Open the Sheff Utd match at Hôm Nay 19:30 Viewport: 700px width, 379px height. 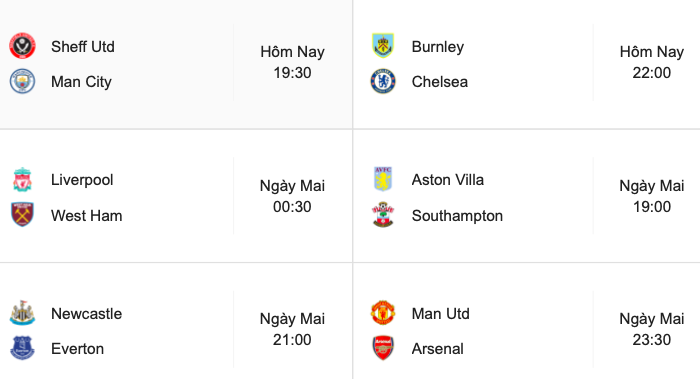pos(176,64)
